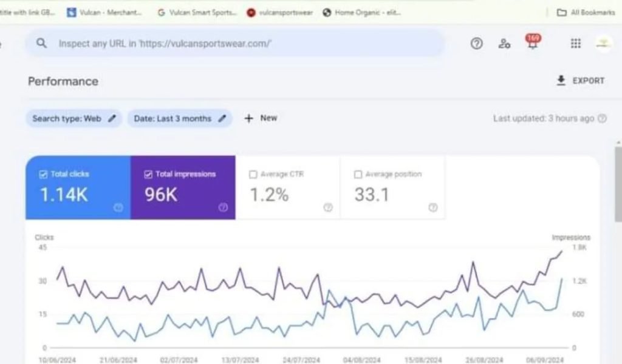Screen dimensions: 622x364
Task: Click help icon in Total clicks card
Action: (118, 207)
